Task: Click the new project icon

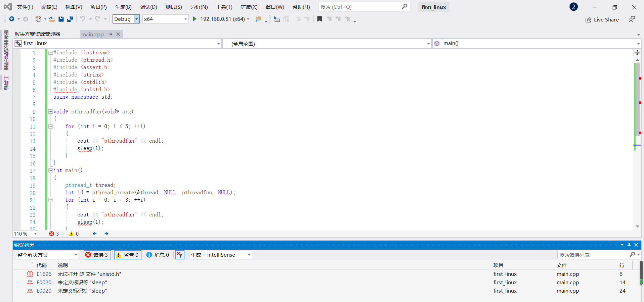Action: (x=38, y=19)
